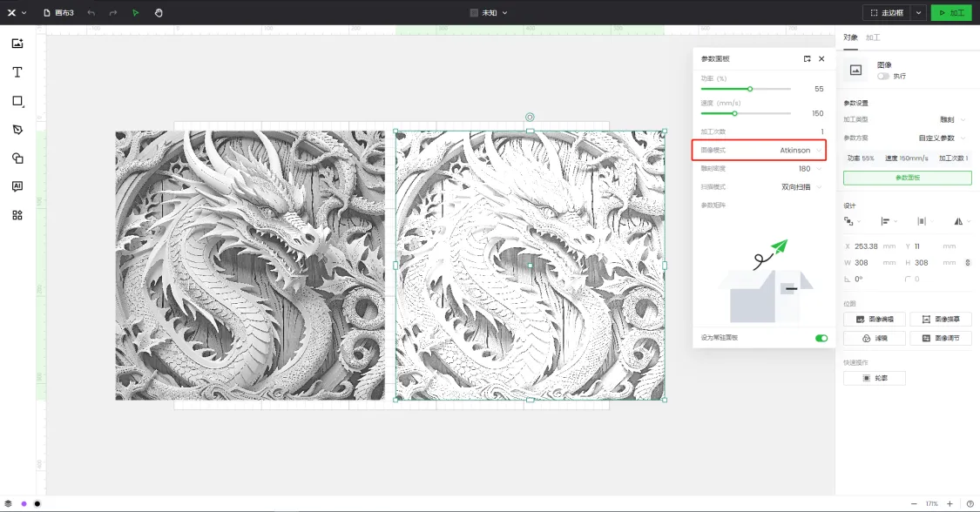Select the purple layer color dot
The width and height of the screenshot is (980, 512).
[24, 503]
